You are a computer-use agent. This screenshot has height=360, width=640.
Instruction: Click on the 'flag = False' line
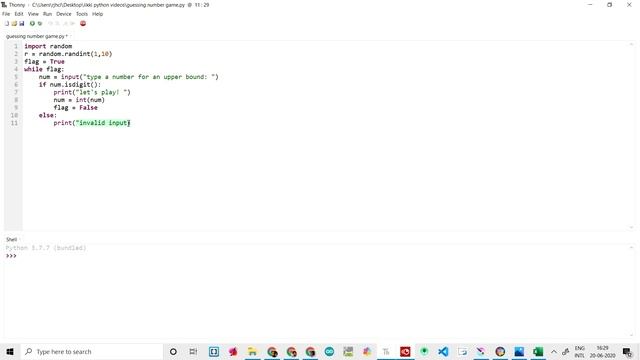(x=76, y=108)
